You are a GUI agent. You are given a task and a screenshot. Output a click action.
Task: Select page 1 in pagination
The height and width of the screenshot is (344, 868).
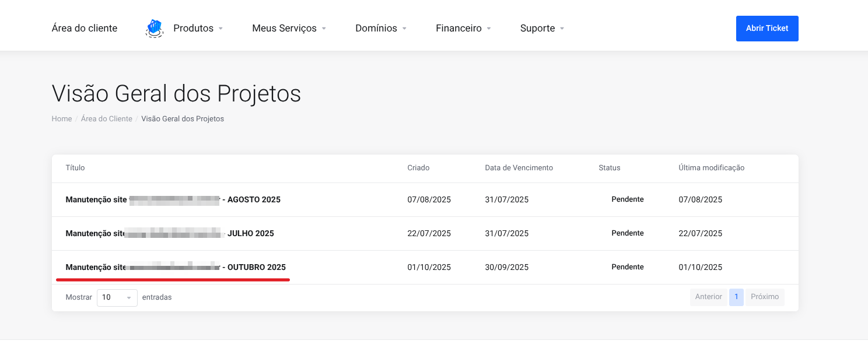[736, 297]
